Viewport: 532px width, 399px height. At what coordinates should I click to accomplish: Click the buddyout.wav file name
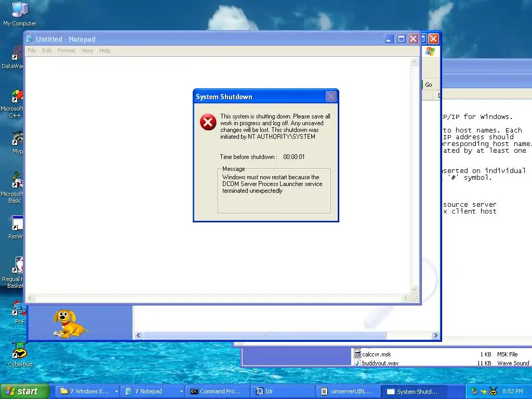click(x=380, y=363)
